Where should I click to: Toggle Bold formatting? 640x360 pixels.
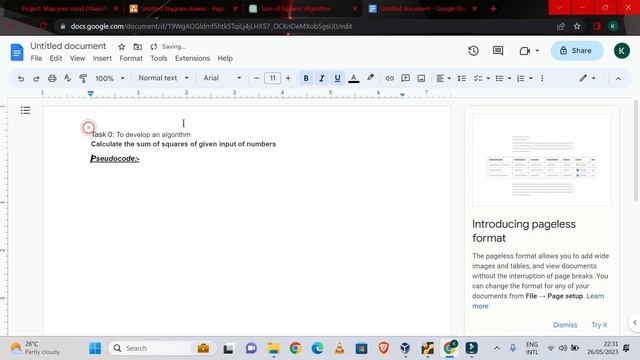pyautogui.click(x=306, y=78)
